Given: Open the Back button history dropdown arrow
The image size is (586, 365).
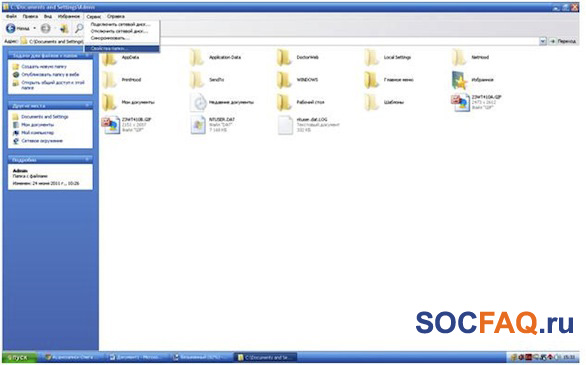Looking at the screenshot, I should (35, 28).
